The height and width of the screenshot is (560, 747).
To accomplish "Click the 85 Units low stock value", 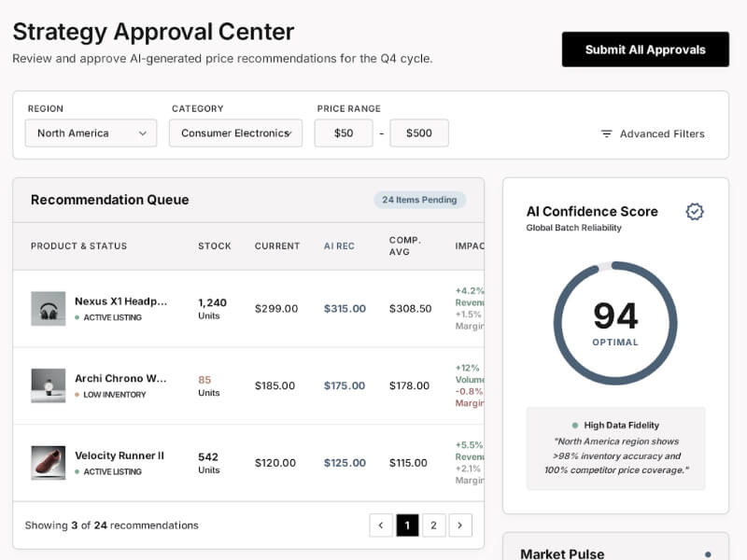I will pyautogui.click(x=209, y=385).
